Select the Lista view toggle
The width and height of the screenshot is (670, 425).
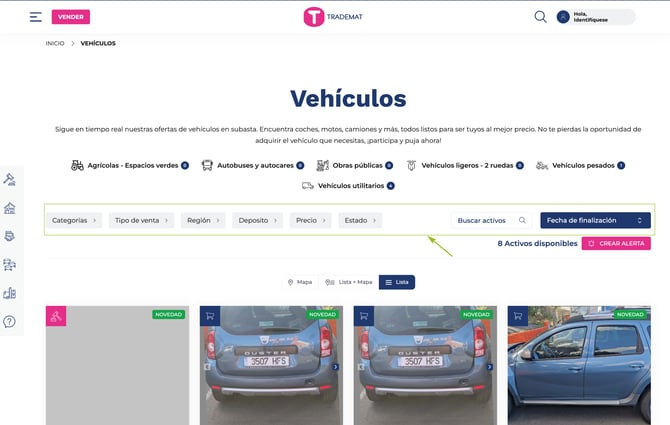point(397,282)
